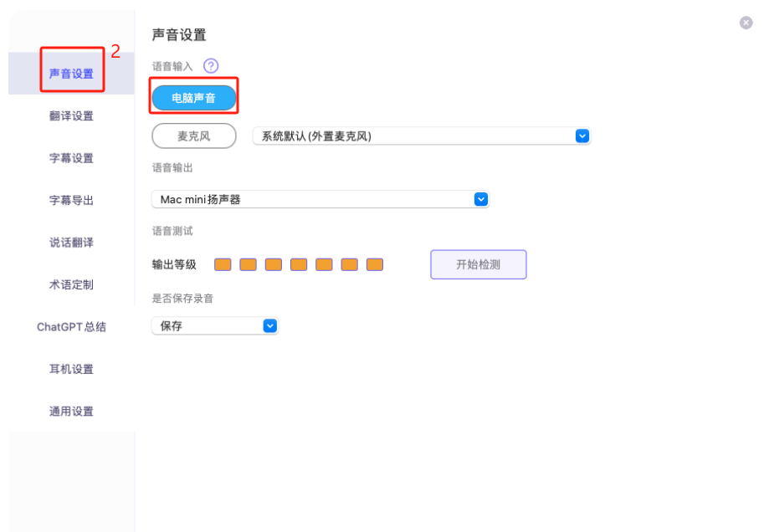Click the last output level indicator block
Image resolution: width=774 pixels, height=532 pixels.
coord(375,264)
